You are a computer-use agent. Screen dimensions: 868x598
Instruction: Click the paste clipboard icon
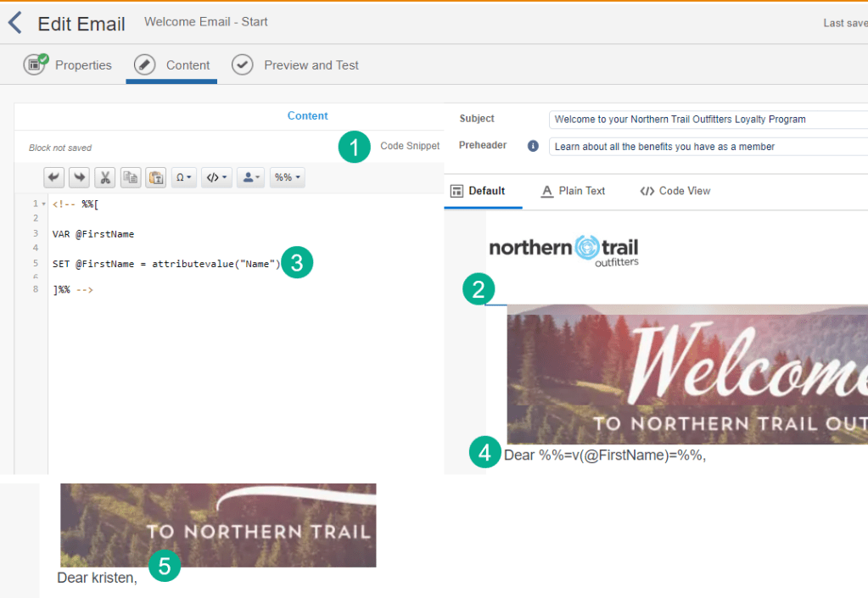(x=156, y=177)
